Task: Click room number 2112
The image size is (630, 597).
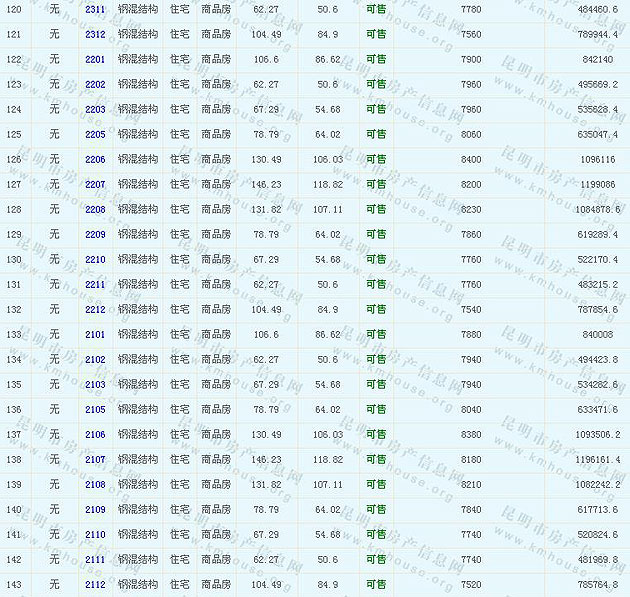Action: [95, 584]
